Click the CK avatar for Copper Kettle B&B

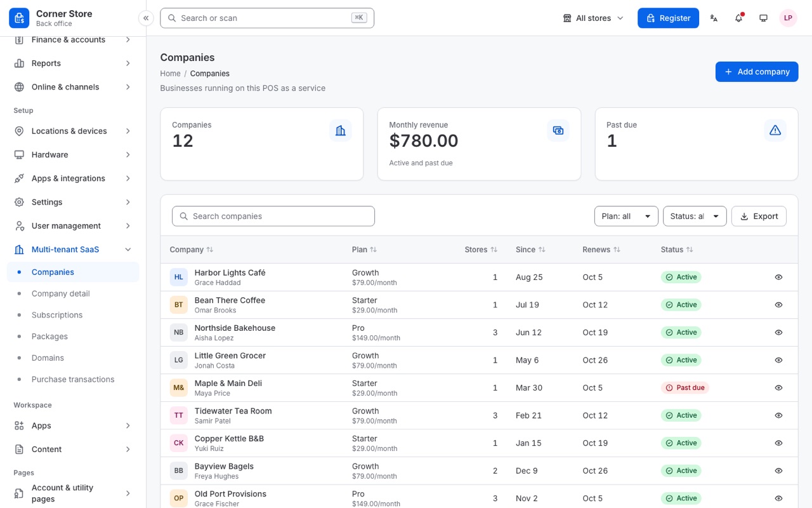[179, 443]
